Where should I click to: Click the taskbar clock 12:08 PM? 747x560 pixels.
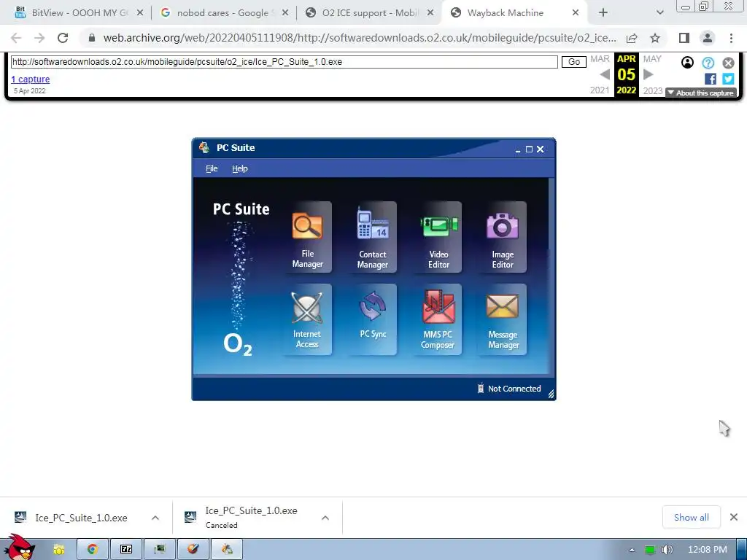[707, 550]
